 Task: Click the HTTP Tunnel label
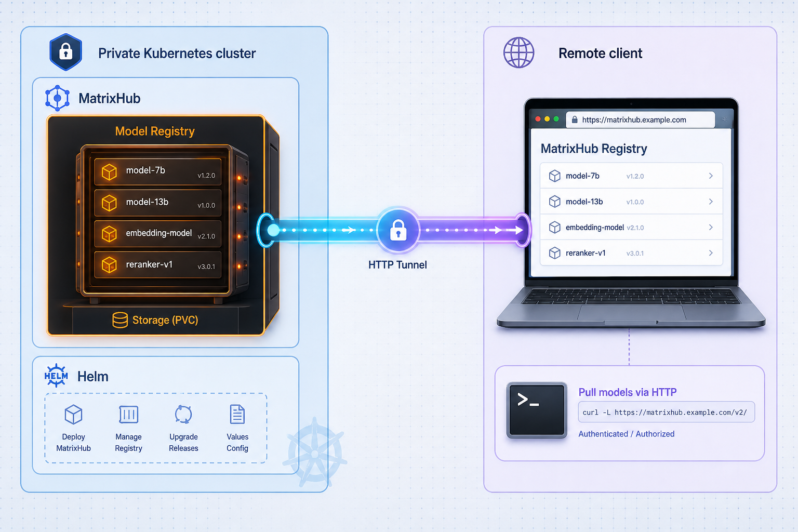click(397, 265)
